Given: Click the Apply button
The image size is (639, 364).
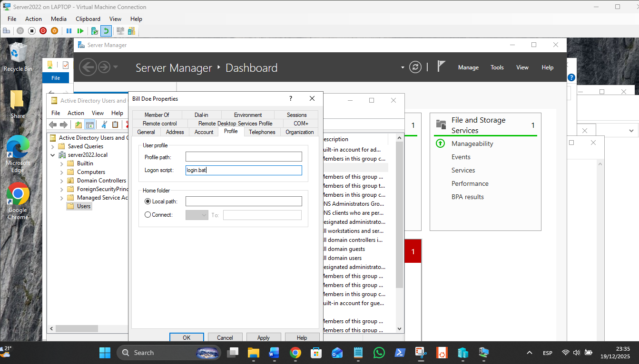Looking at the screenshot, I should [263, 337].
